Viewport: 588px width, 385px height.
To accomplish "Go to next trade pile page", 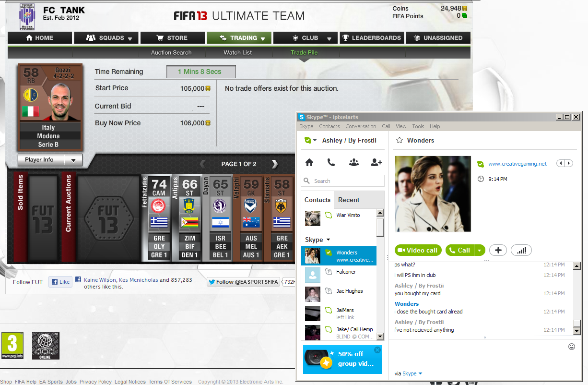I will pos(275,164).
